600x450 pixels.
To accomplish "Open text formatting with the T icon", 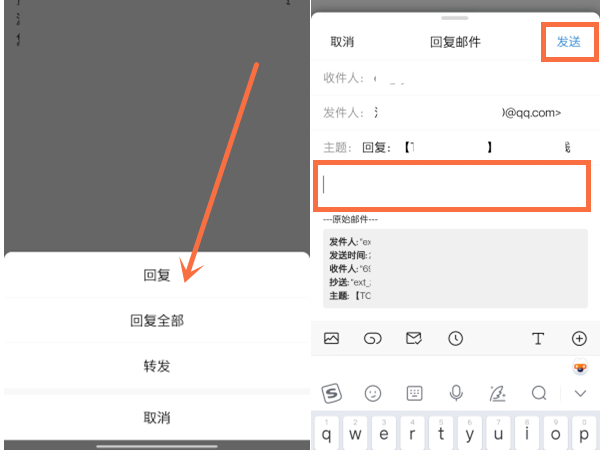I will click(538, 339).
